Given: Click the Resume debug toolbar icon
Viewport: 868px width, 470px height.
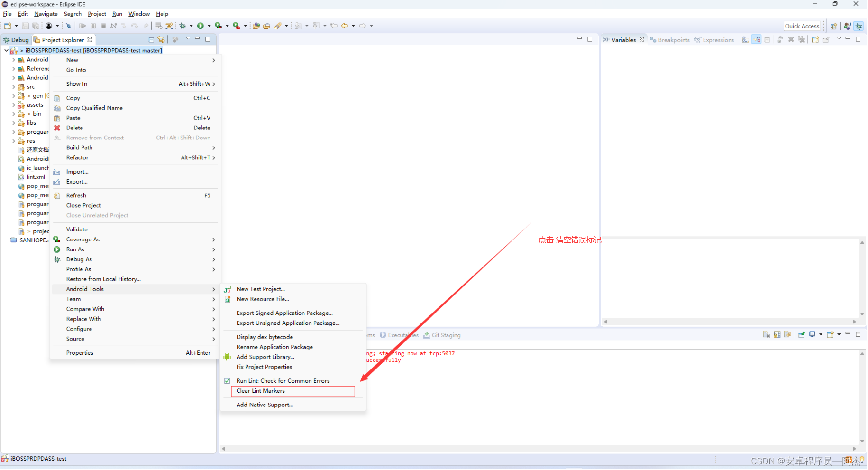Looking at the screenshot, I should (x=82, y=26).
